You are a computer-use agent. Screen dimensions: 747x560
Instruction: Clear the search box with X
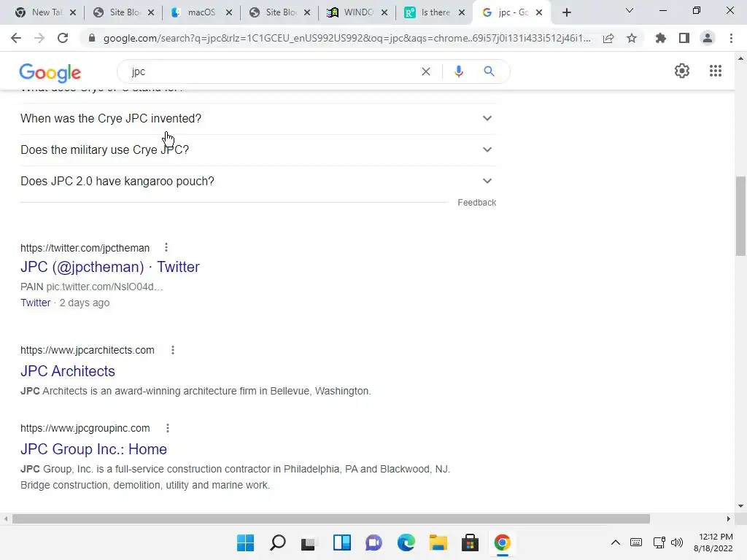pos(426,71)
